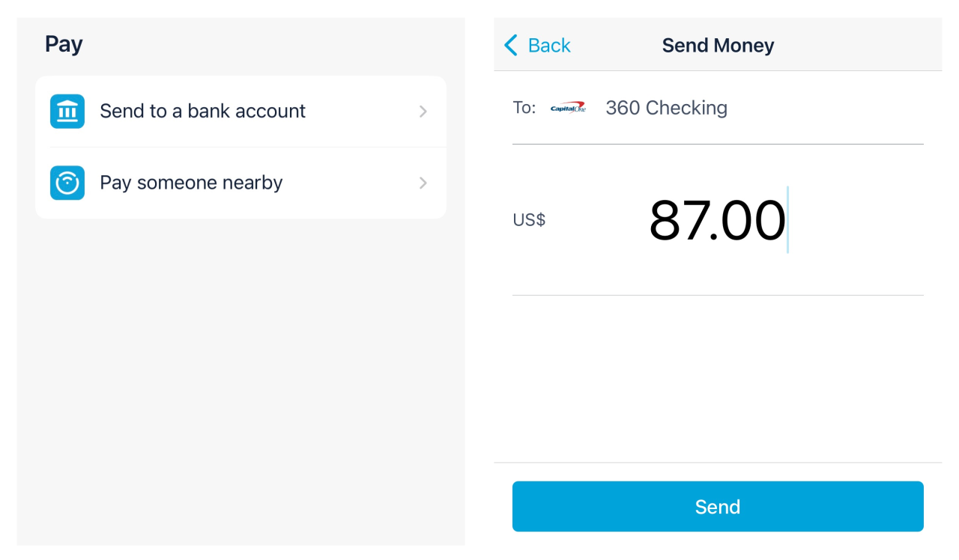Click the nearby payment signal icon
The image size is (959, 560).
click(67, 183)
